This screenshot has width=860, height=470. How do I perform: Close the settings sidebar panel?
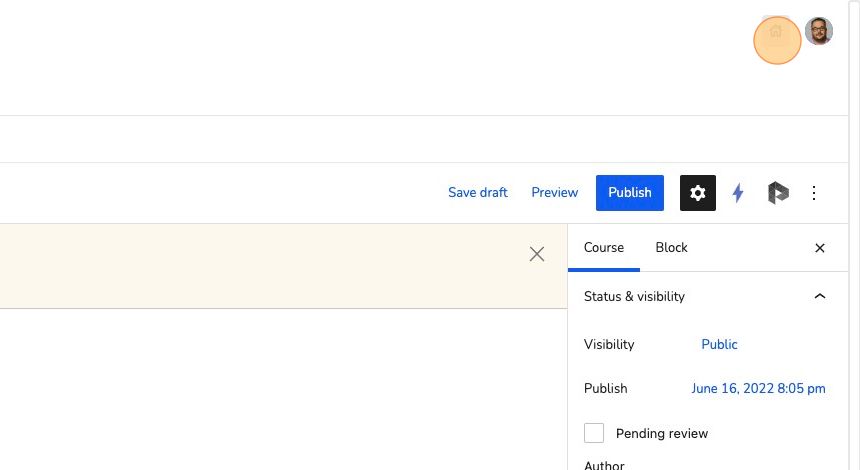point(819,248)
